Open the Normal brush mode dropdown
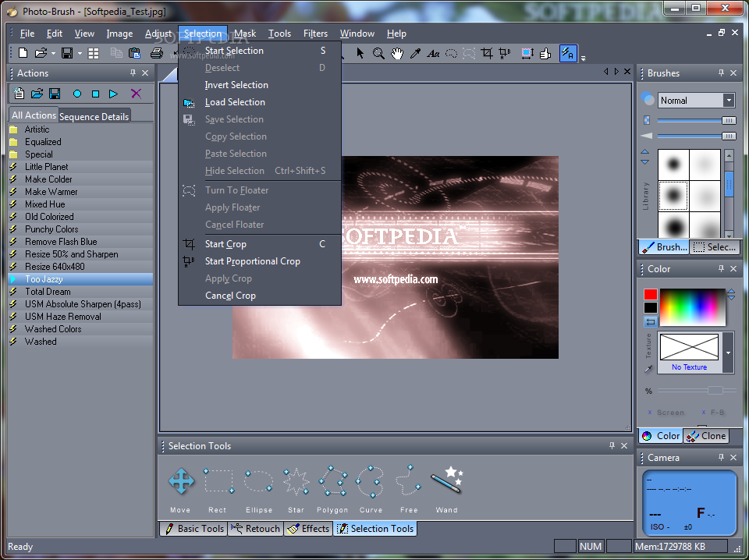749x560 pixels. pos(729,101)
